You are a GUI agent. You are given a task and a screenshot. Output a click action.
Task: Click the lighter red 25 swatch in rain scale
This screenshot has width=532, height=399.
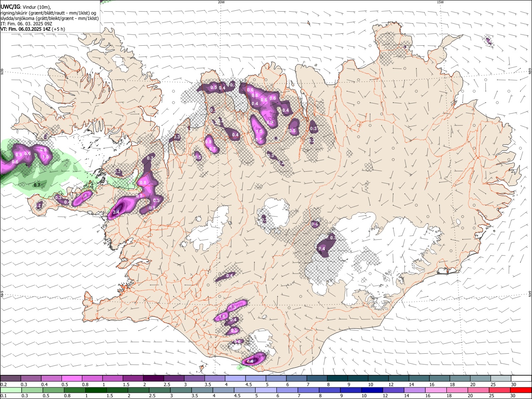(500, 390)
